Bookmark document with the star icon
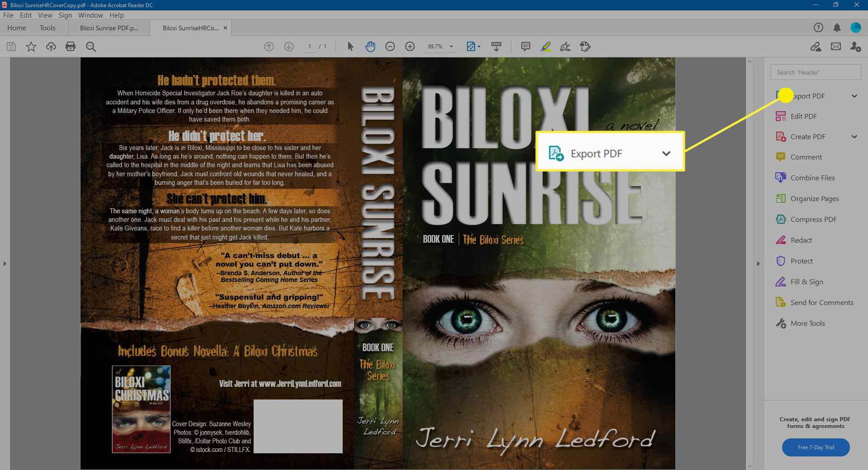868x470 pixels. pyautogui.click(x=31, y=47)
